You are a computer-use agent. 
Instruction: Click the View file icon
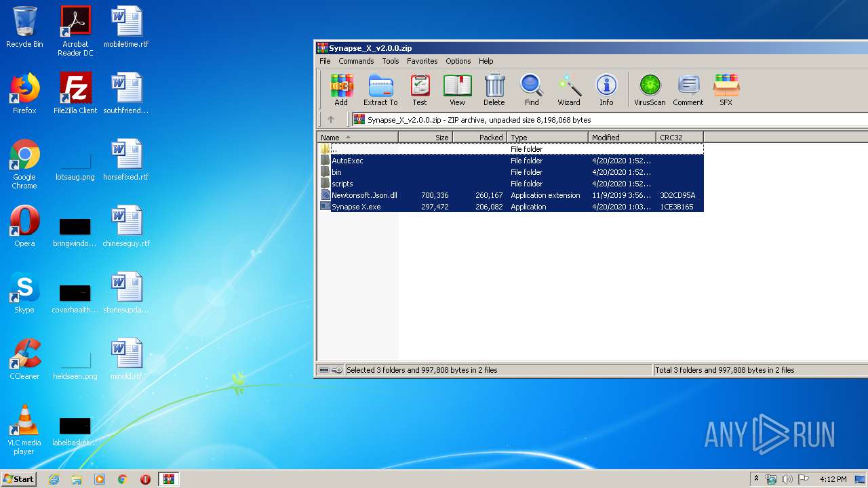click(457, 90)
